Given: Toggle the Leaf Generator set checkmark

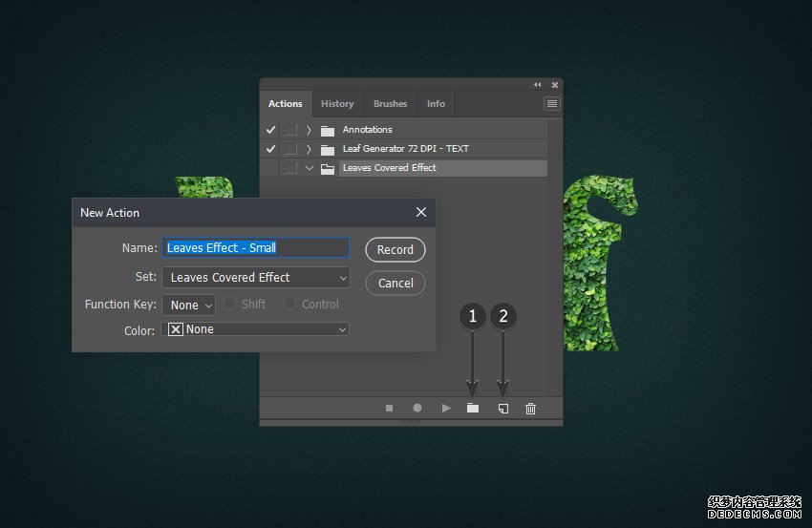Looking at the screenshot, I should pos(270,149).
